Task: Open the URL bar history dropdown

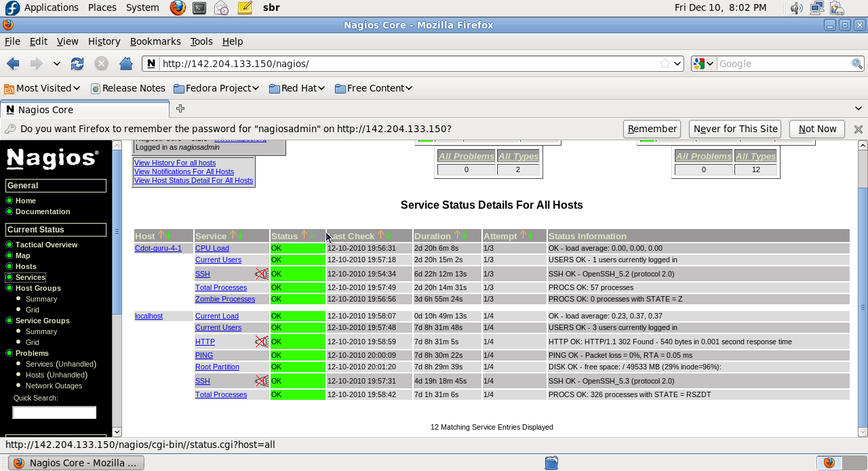Action: tap(677, 64)
